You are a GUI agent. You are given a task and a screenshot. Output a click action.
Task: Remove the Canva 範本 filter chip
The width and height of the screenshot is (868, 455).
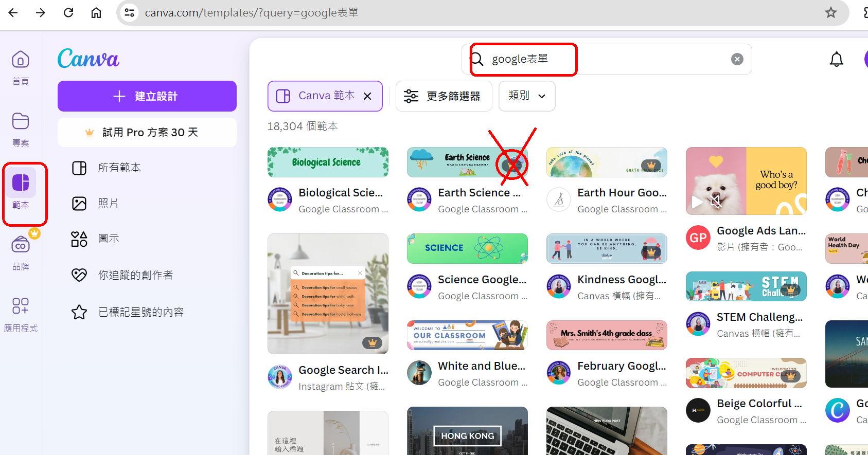367,96
